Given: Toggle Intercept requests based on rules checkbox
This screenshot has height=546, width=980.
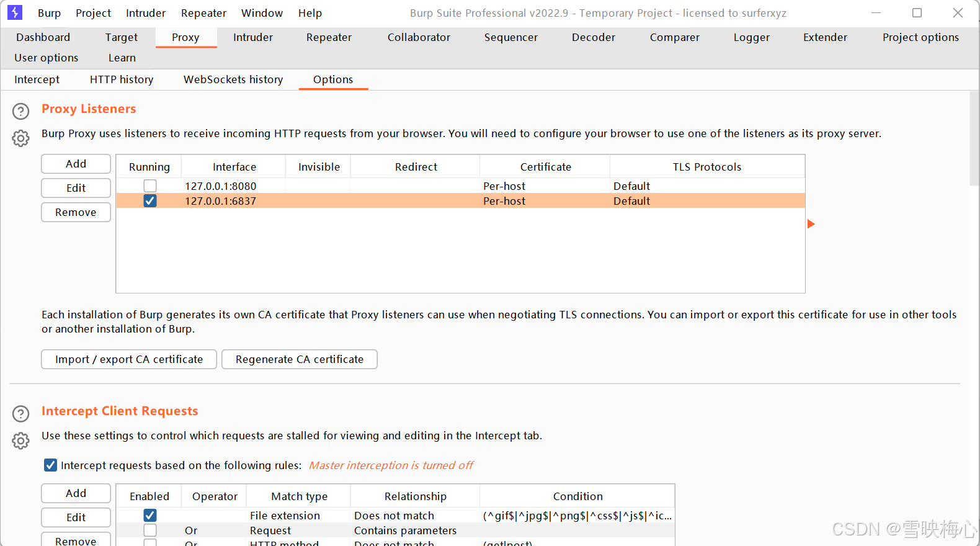Looking at the screenshot, I should tap(51, 465).
